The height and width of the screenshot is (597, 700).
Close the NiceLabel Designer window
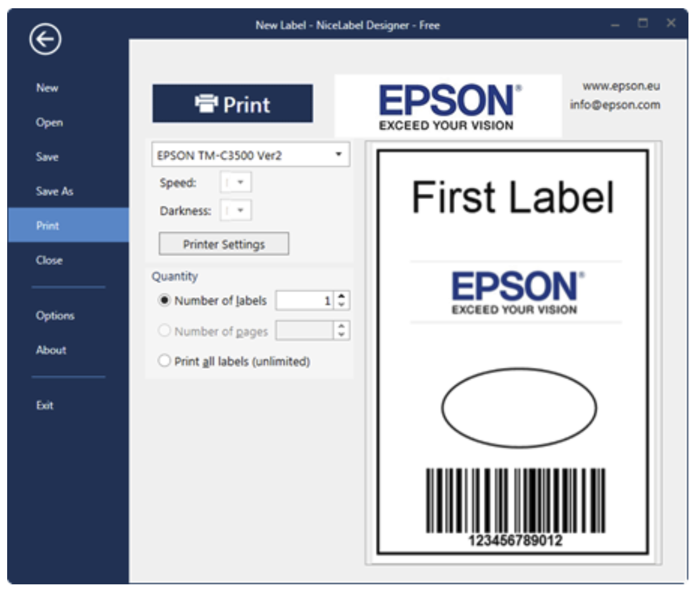pos(671,24)
